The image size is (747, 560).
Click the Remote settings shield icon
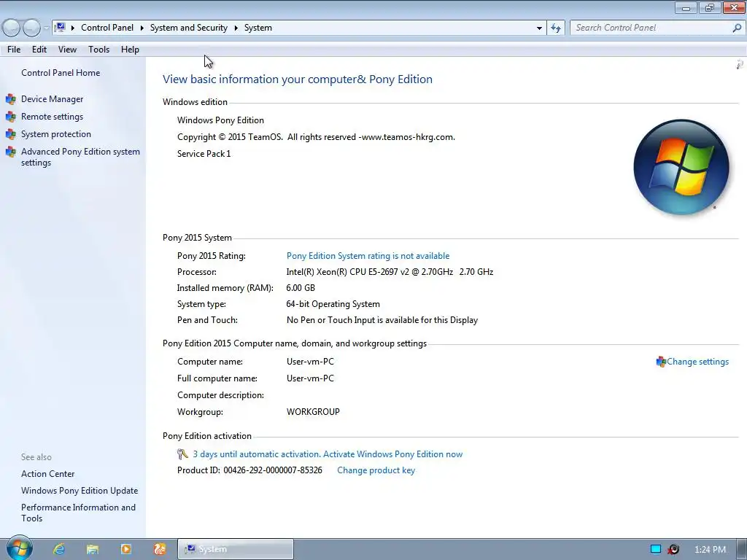(x=10, y=117)
